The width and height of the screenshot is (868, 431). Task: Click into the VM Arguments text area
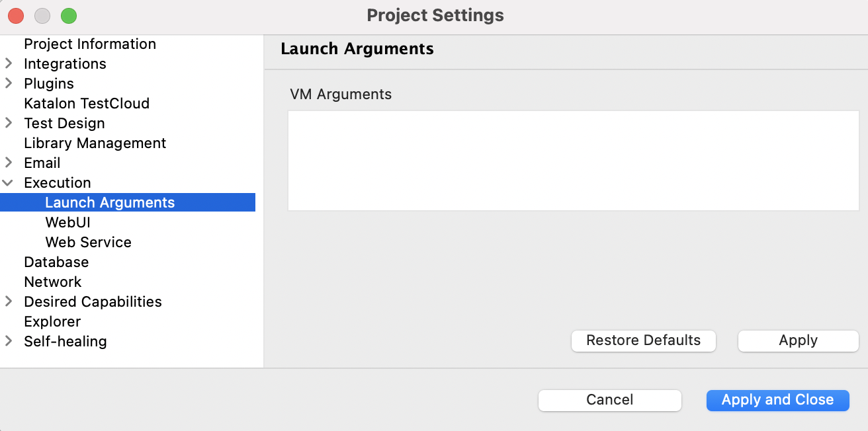click(x=574, y=161)
